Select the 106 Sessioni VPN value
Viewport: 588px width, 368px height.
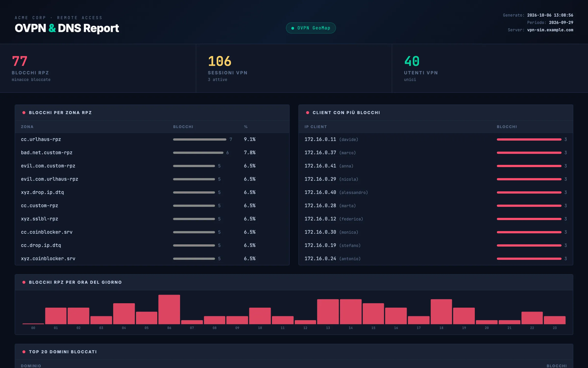point(220,61)
